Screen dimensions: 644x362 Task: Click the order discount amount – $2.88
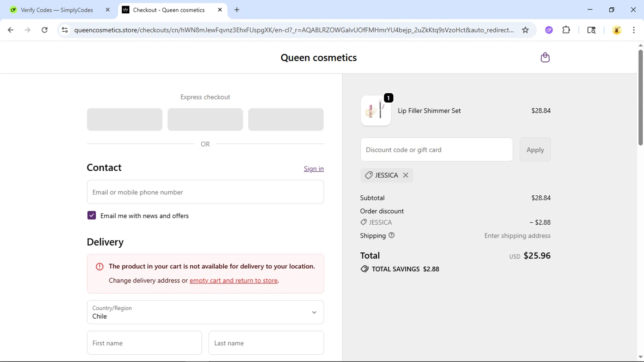[x=540, y=222]
